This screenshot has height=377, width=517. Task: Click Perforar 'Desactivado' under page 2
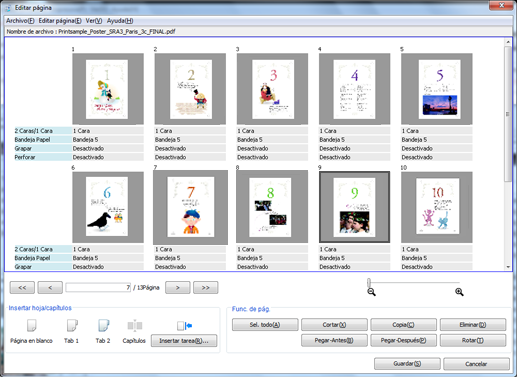[x=190, y=157]
